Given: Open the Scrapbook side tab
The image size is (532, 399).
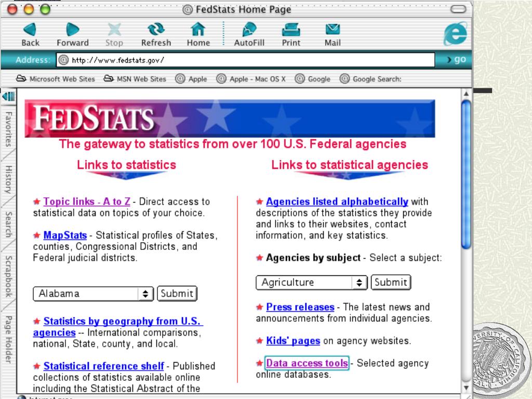Looking at the screenshot, I should point(8,276).
